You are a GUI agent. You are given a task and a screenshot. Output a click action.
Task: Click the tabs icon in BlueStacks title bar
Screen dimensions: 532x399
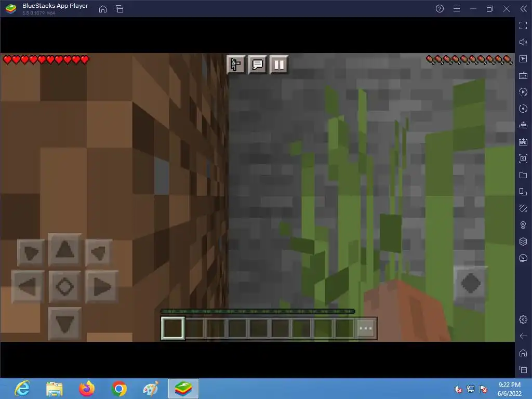click(119, 9)
